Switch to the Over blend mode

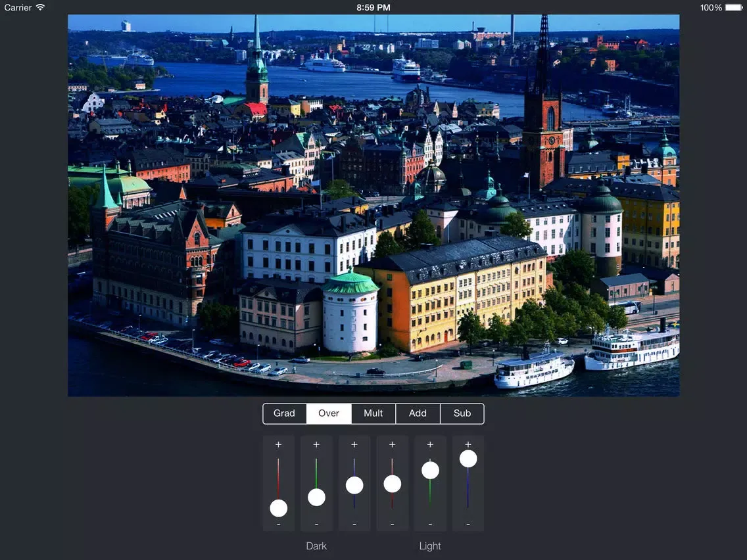(329, 413)
